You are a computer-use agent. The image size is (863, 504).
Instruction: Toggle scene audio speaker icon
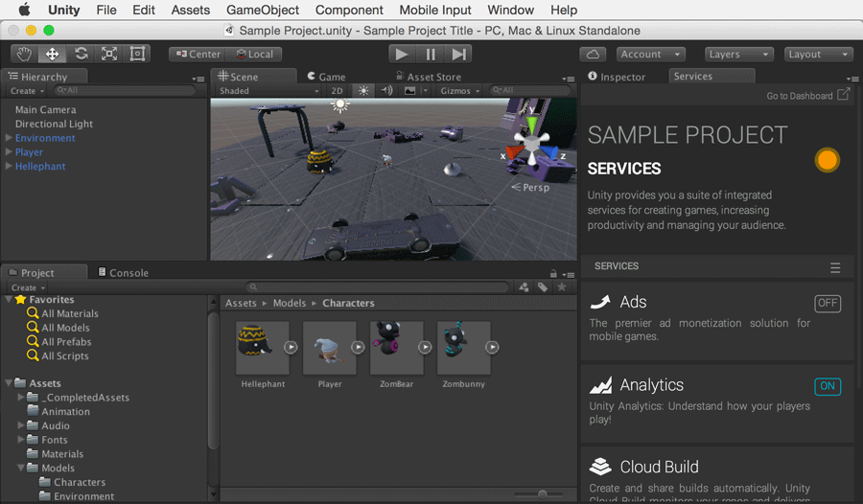pyautogui.click(x=386, y=91)
